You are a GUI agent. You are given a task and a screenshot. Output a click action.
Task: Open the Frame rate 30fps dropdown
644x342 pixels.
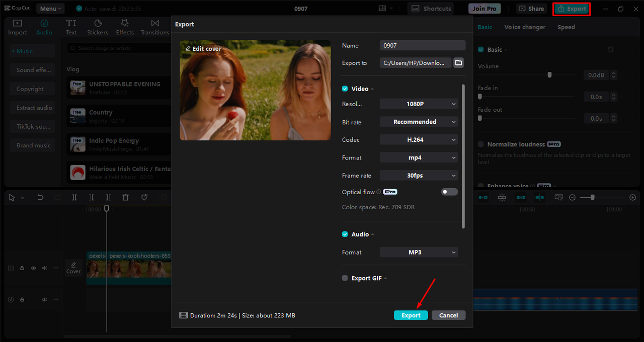click(419, 176)
